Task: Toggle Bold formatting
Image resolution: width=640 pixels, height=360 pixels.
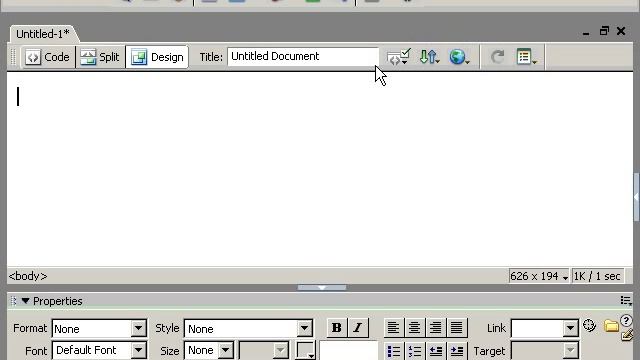Action: [336, 327]
